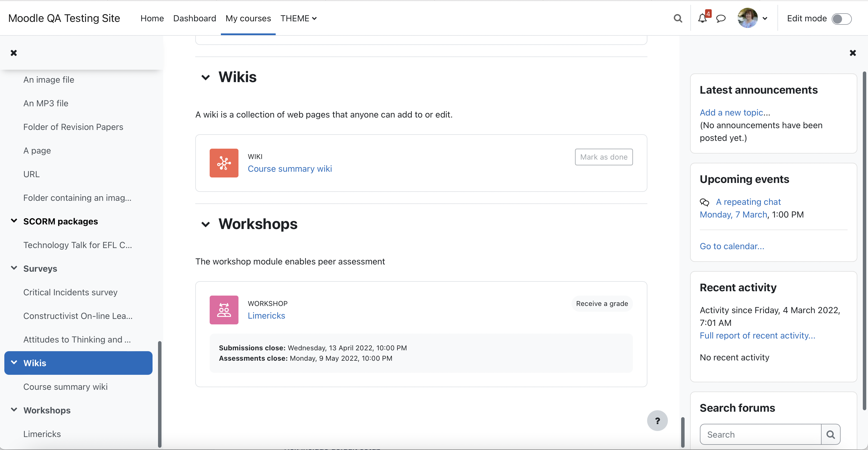Toggle Edit mode switch

tap(841, 18)
